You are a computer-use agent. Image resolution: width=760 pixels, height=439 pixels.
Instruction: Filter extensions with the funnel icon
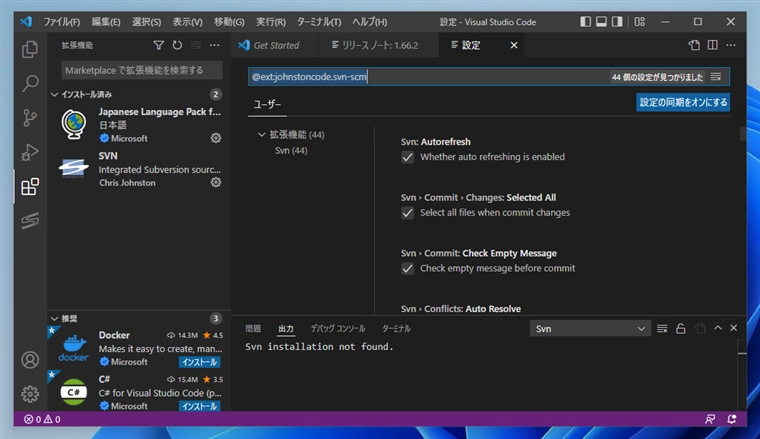[158, 45]
